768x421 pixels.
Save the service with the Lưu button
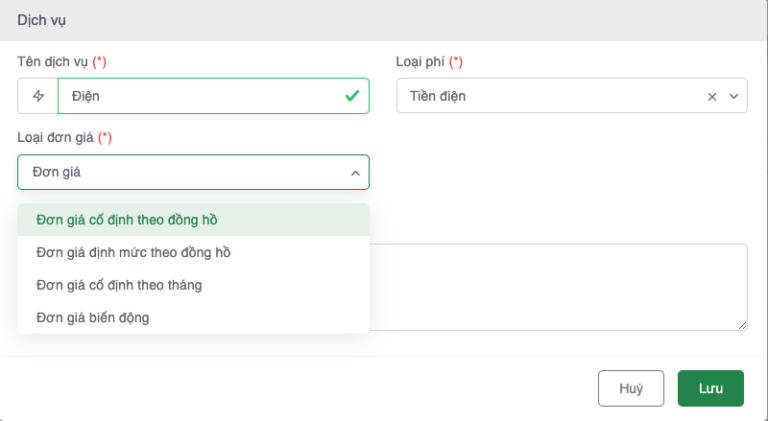pos(710,388)
